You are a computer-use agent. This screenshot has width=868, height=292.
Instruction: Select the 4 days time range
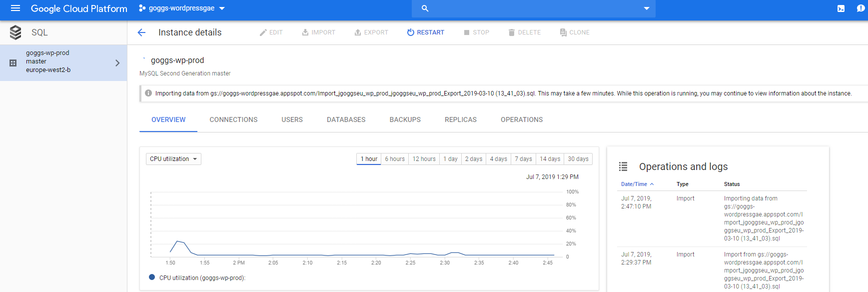[499, 159]
